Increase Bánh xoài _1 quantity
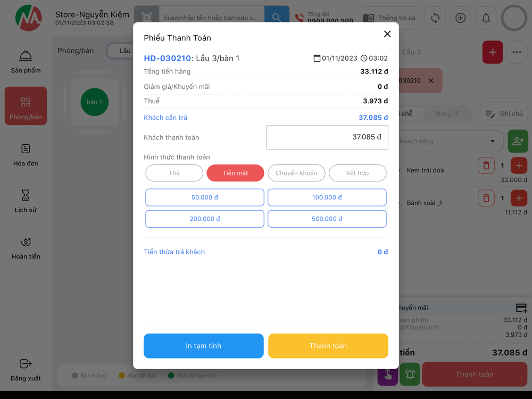532x399 pixels. pyautogui.click(x=519, y=198)
